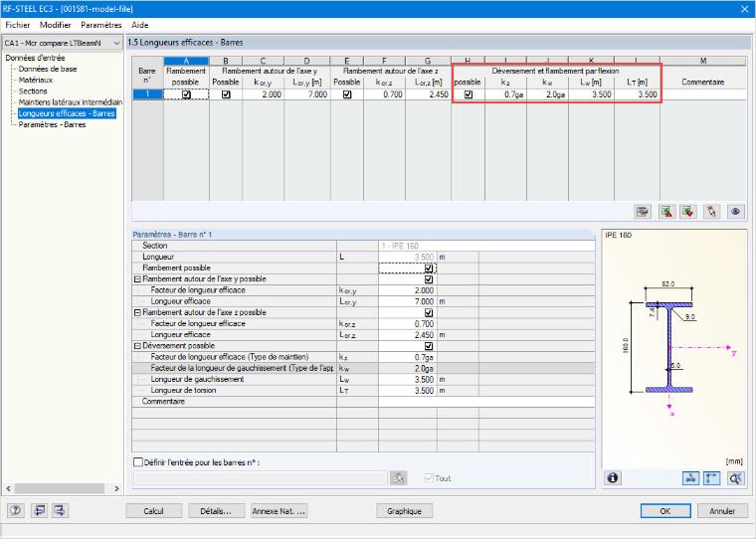The width and height of the screenshot is (756, 539).
Task: Toggle 'possible' checkbox in déversement column H
Action: tap(469, 94)
